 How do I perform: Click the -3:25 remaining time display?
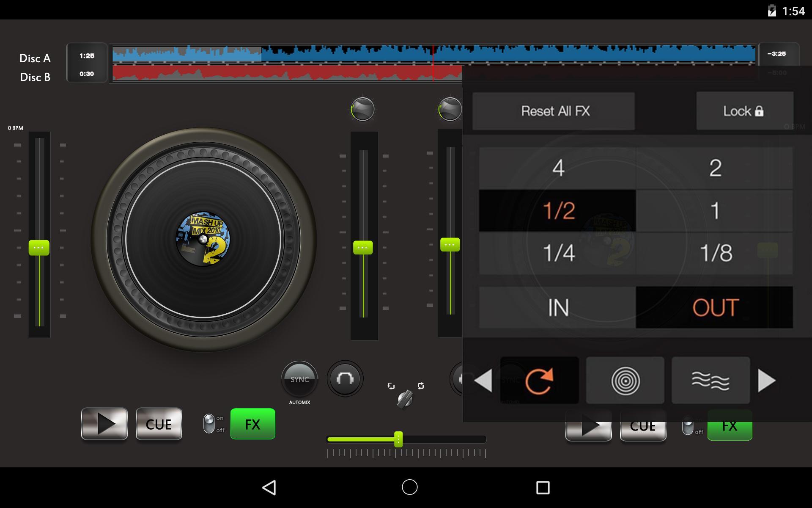(777, 54)
